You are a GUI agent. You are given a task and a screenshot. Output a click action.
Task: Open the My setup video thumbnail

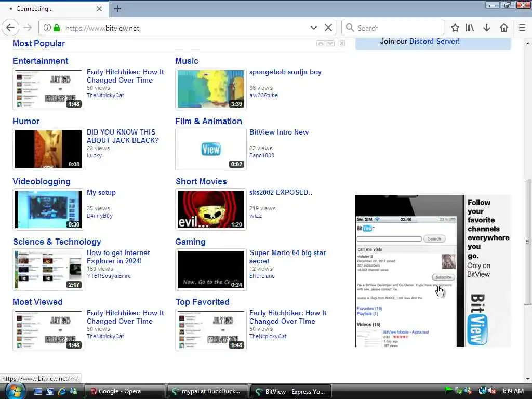click(x=48, y=209)
